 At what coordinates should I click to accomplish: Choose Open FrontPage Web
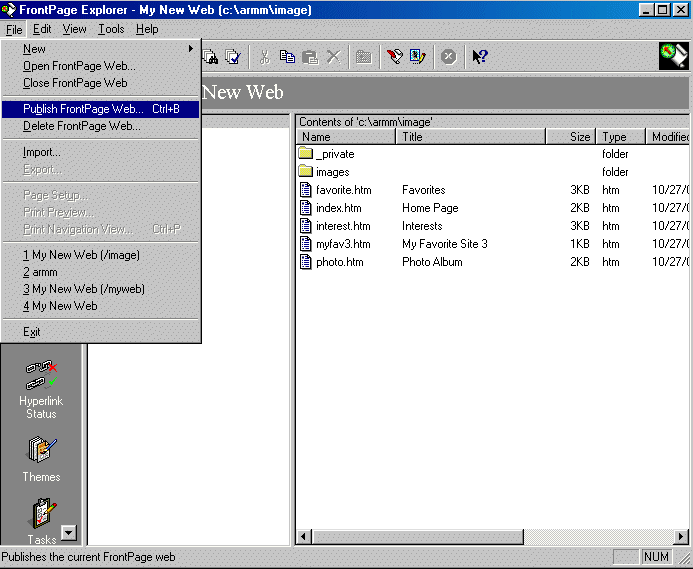(x=101, y=66)
